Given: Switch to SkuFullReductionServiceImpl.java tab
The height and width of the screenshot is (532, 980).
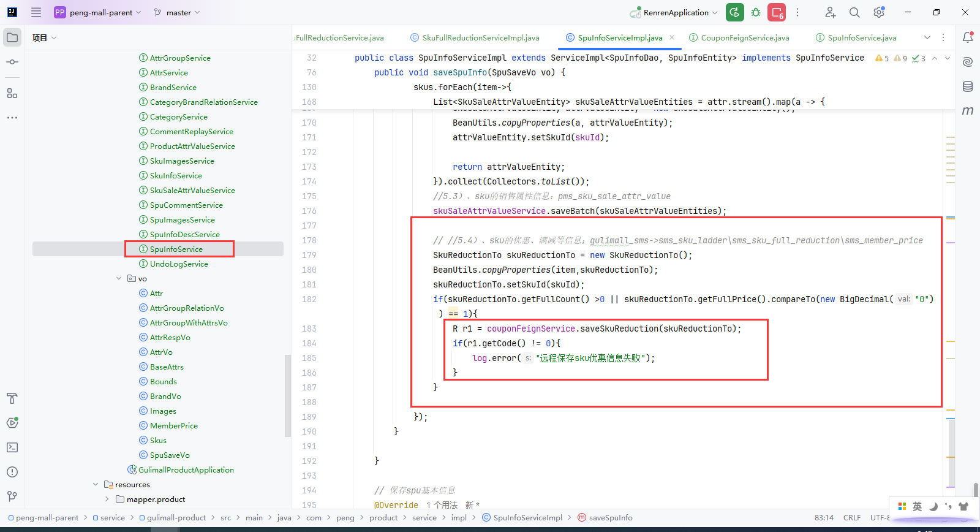Looking at the screenshot, I should coord(475,37).
